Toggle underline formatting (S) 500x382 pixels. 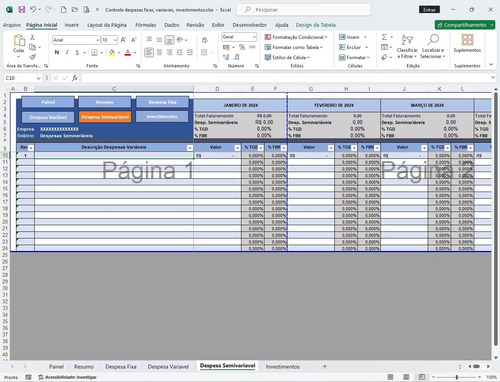[77, 52]
